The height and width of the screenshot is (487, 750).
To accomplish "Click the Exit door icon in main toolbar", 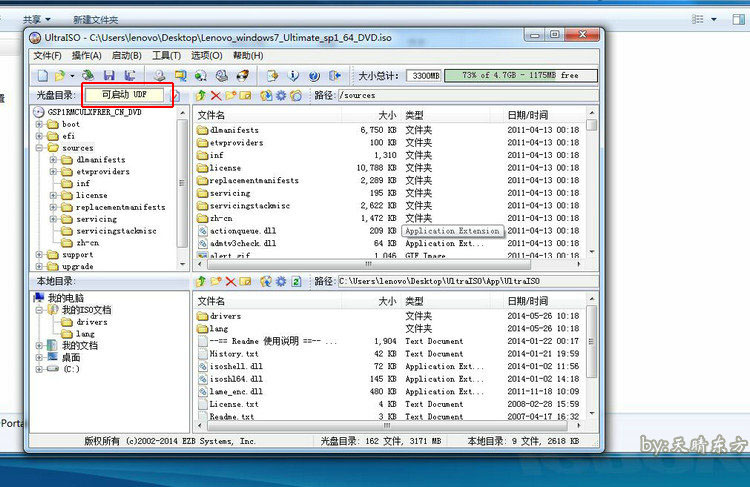I will tap(335, 75).
